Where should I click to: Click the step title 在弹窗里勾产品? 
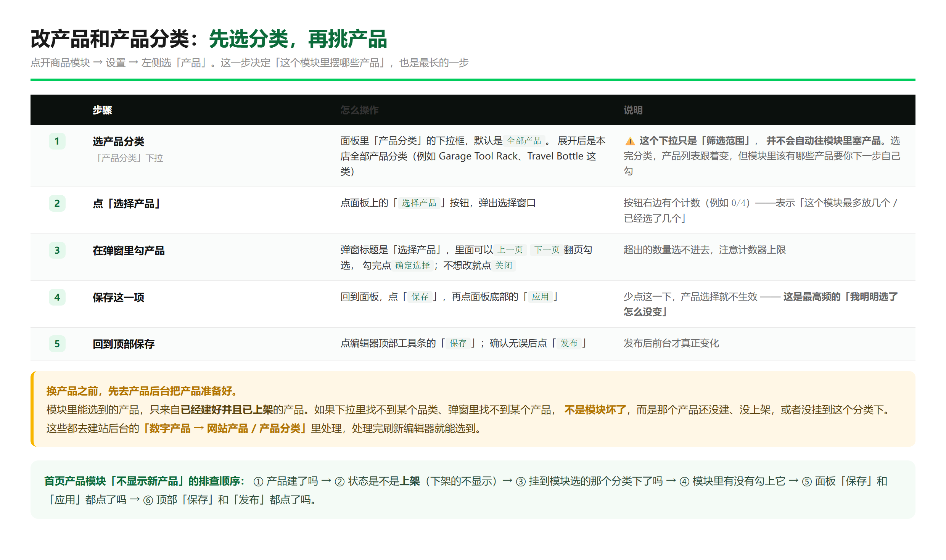click(129, 251)
